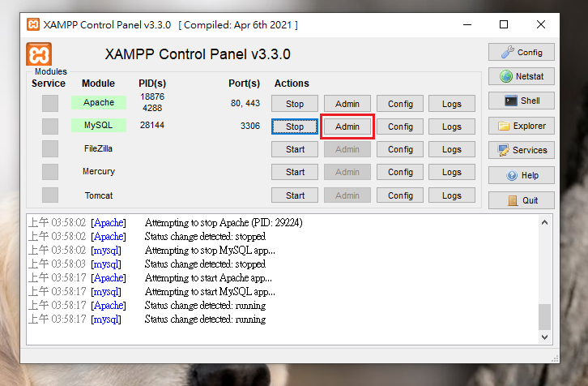The height and width of the screenshot is (386, 588).
Task: Stop the MySQL module
Action: [x=295, y=127]
